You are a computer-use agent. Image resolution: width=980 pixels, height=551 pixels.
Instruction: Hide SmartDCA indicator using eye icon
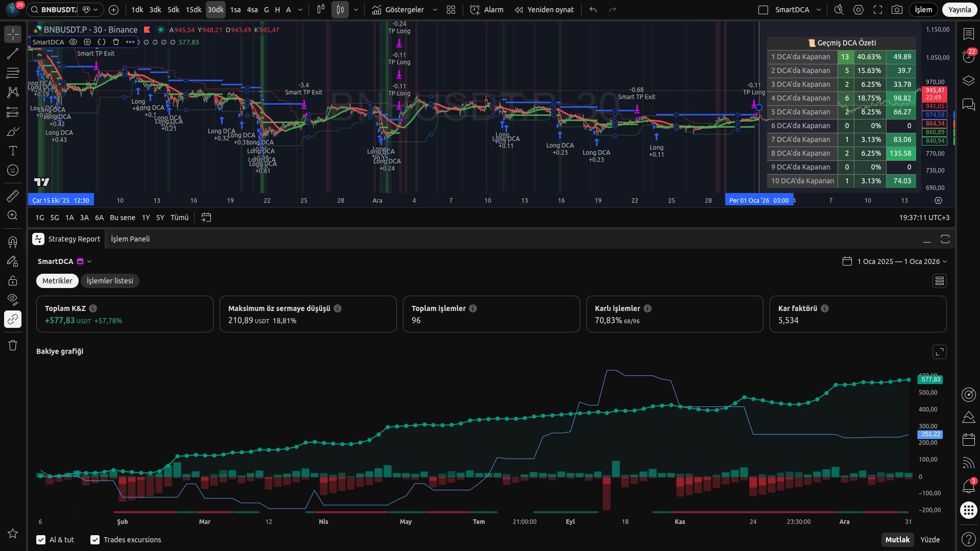click(x=73, y=42)
